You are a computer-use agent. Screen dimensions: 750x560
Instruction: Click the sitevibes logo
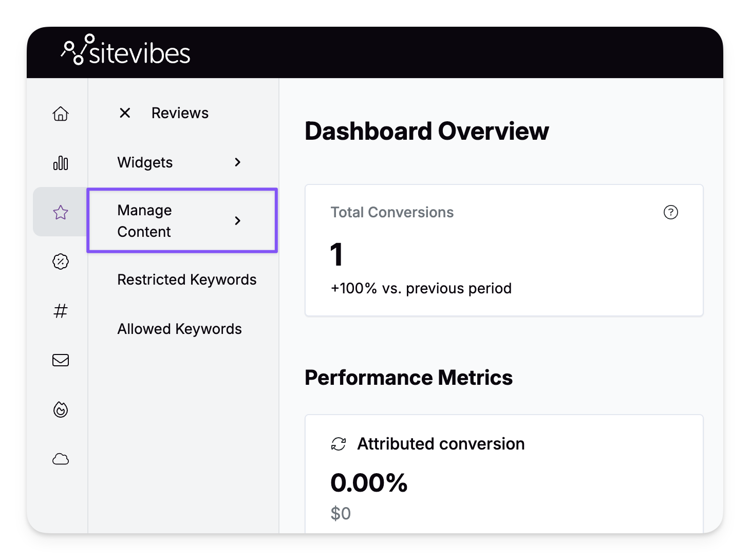(x=126, y=51)
